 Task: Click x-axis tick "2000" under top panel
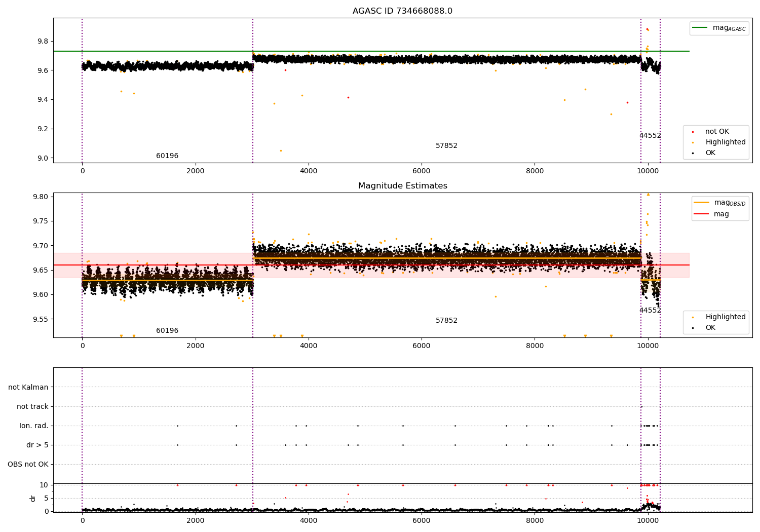[195, 171]
